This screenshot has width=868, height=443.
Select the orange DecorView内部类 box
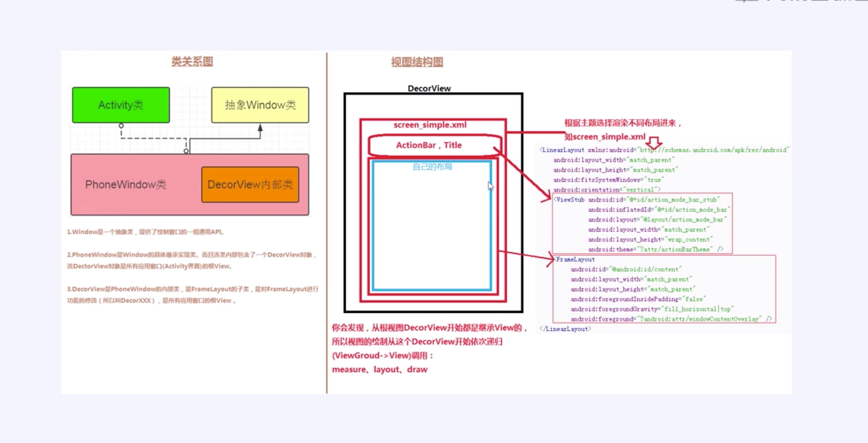[x=250, y=184]
